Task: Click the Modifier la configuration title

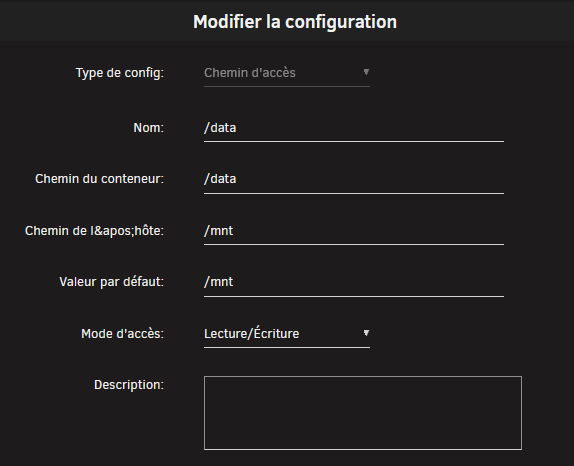Action: 295,22
